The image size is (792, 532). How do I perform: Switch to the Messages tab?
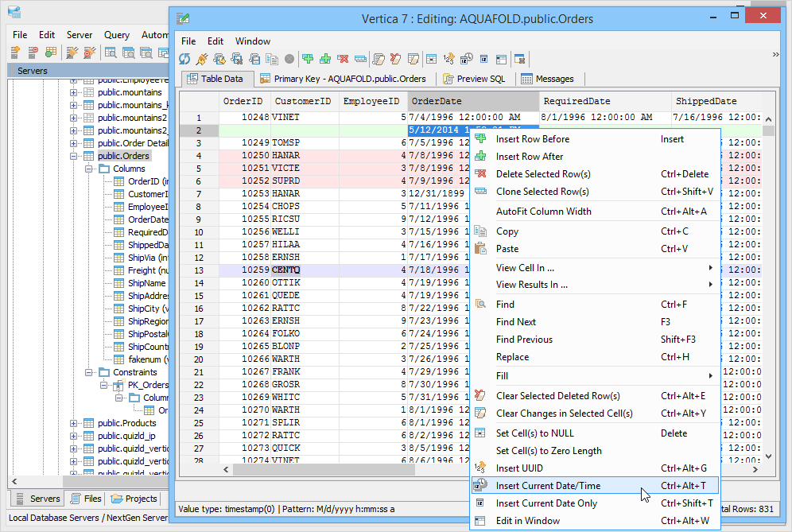pos(548,79)
